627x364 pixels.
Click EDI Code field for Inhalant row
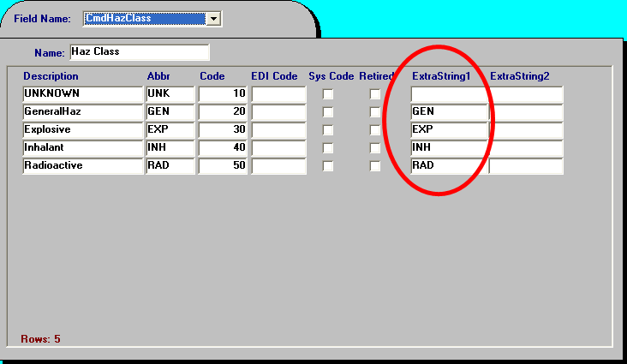pos(278,148)
